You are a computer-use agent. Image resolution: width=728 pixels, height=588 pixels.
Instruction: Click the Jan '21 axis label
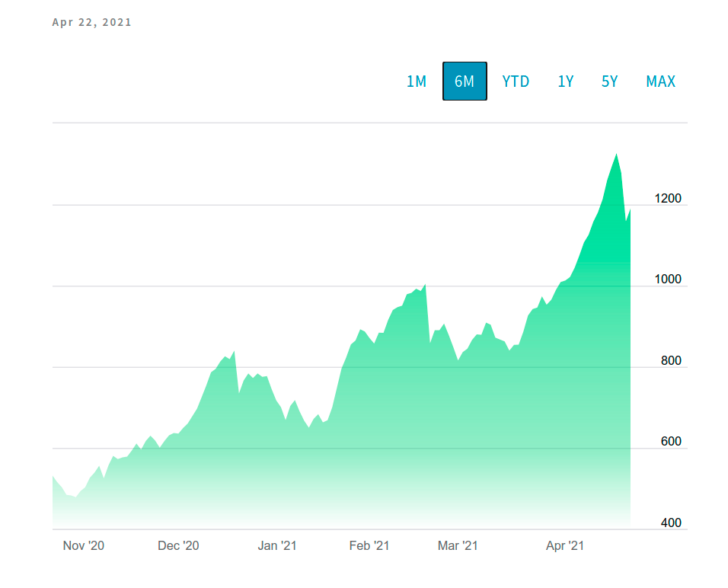[277, 545]
